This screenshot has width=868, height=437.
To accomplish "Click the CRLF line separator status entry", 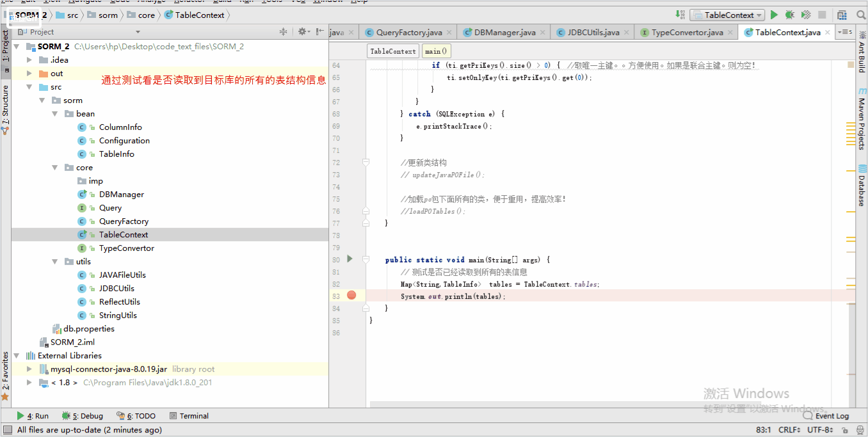I will click(x=789, y=430).
